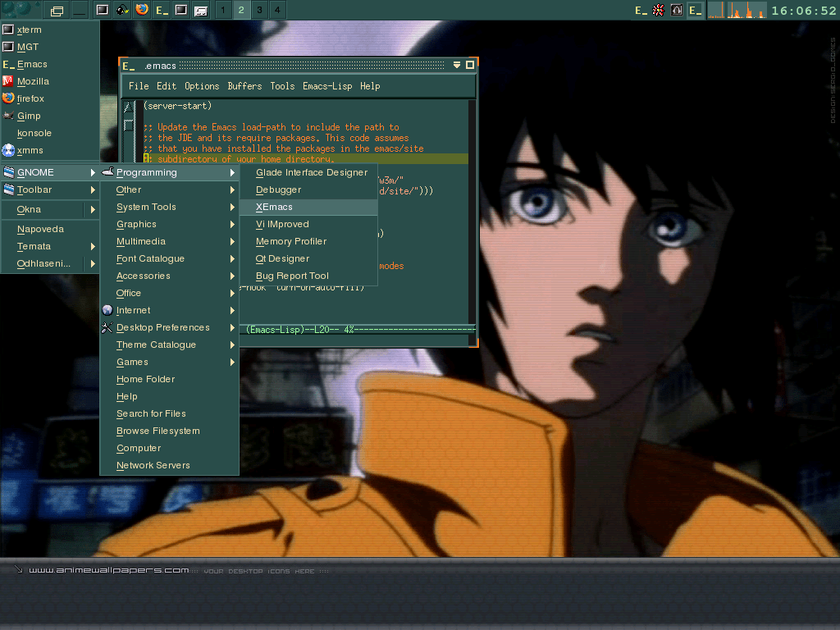
Task: Open the Toolbar submenu entry
Action: [50, 189]
